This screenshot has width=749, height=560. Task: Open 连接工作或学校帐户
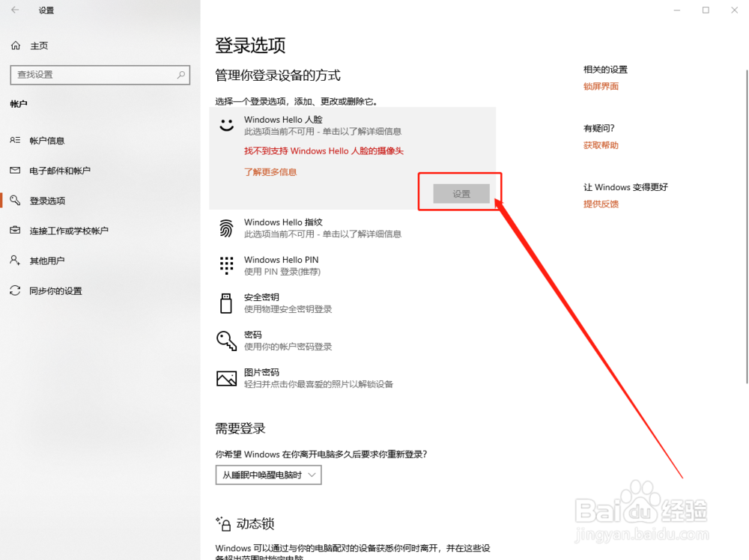69,231
